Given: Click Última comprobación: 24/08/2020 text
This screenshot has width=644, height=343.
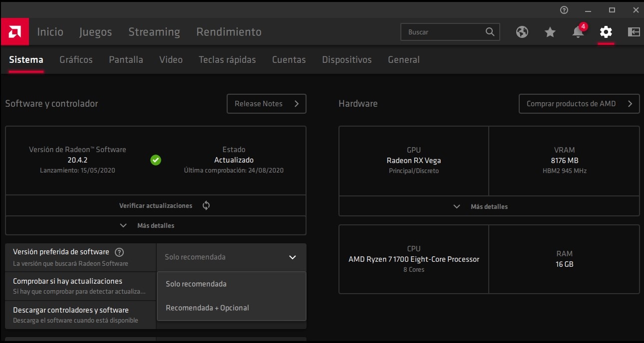Looking at the screenshot, I should click(x=234, y=171).
